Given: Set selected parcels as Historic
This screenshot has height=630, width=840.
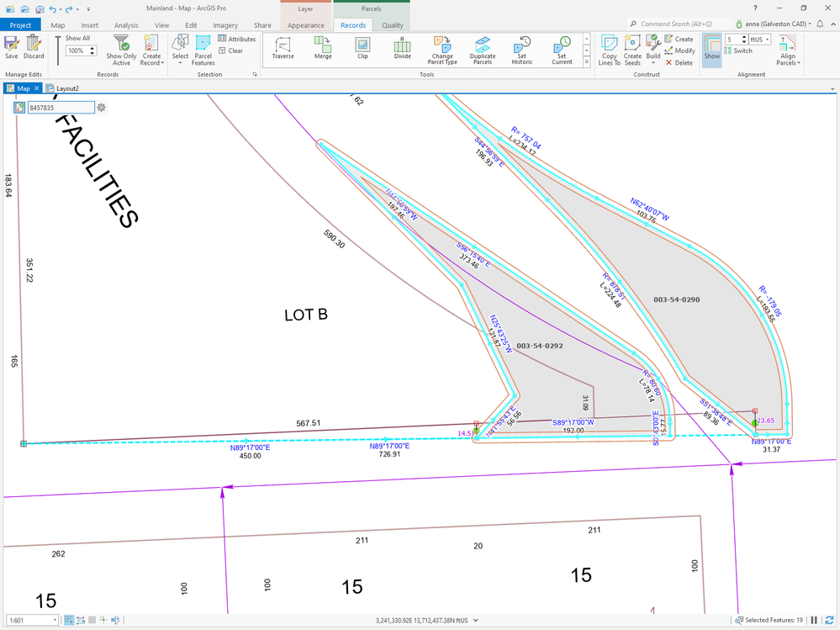Looking at the screenshot, I should (x=522, y=51).
